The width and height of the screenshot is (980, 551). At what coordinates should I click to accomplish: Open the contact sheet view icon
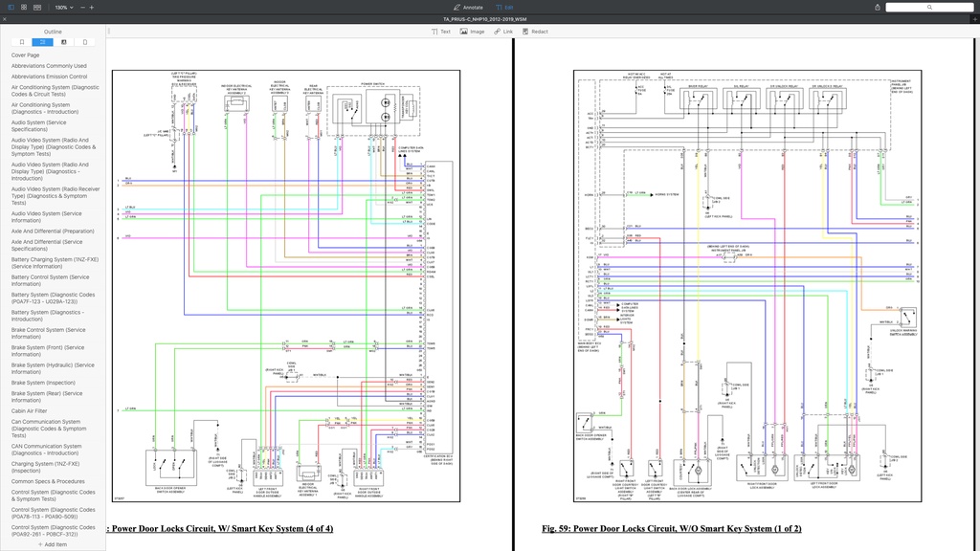(x=37, y=7)
